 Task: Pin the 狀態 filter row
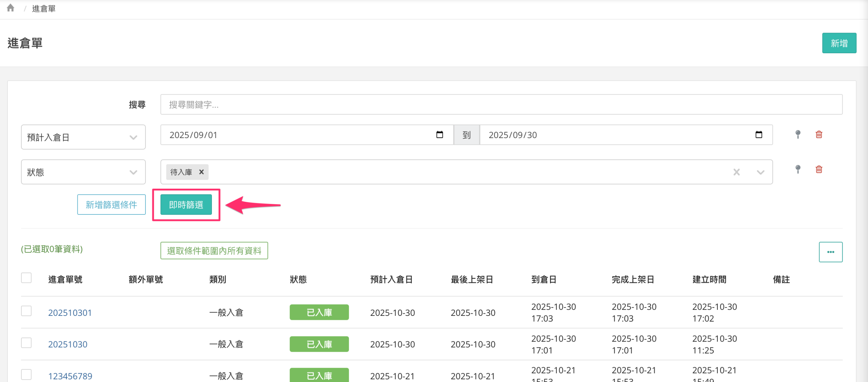tap(798, 169)
